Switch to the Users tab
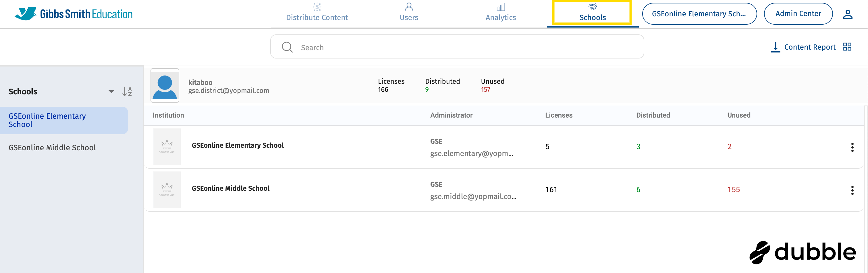The image size is (868, 273). point(409,13)
